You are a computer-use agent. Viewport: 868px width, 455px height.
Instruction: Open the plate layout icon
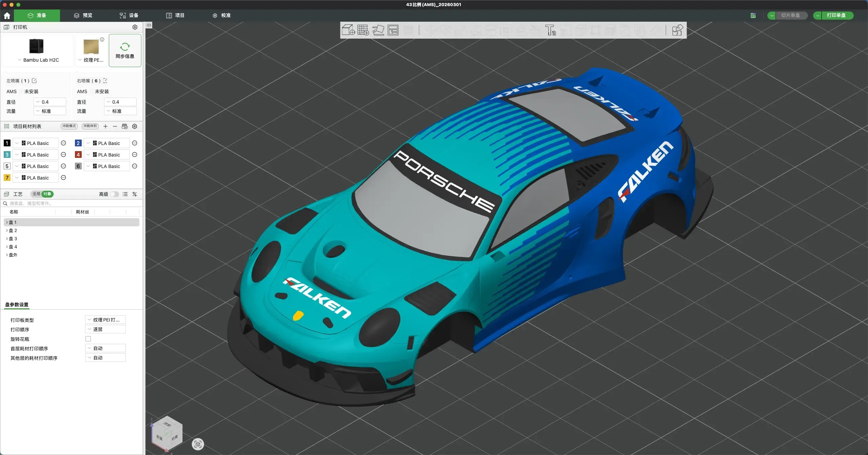(x=753, y=16)
